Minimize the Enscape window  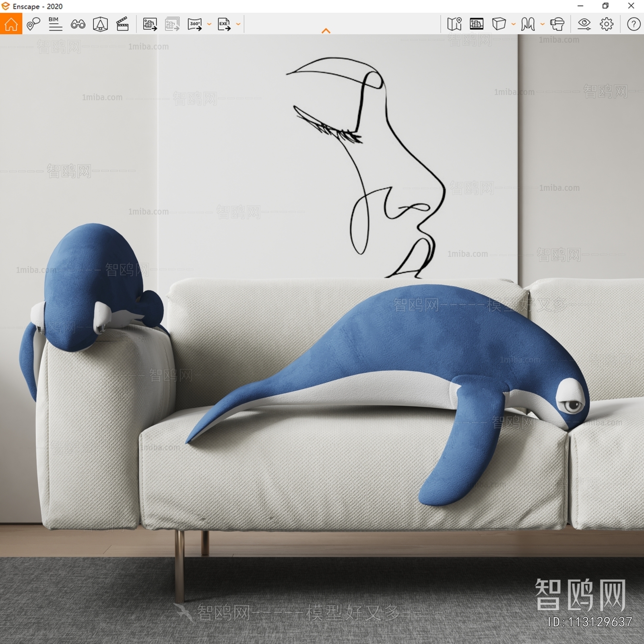[x=580, y=6]
